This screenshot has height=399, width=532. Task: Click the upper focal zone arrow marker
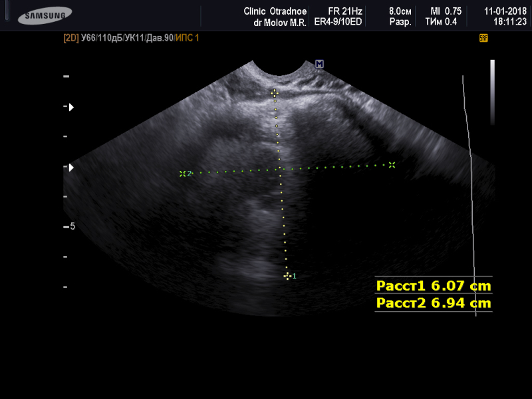tap(71, 107)
